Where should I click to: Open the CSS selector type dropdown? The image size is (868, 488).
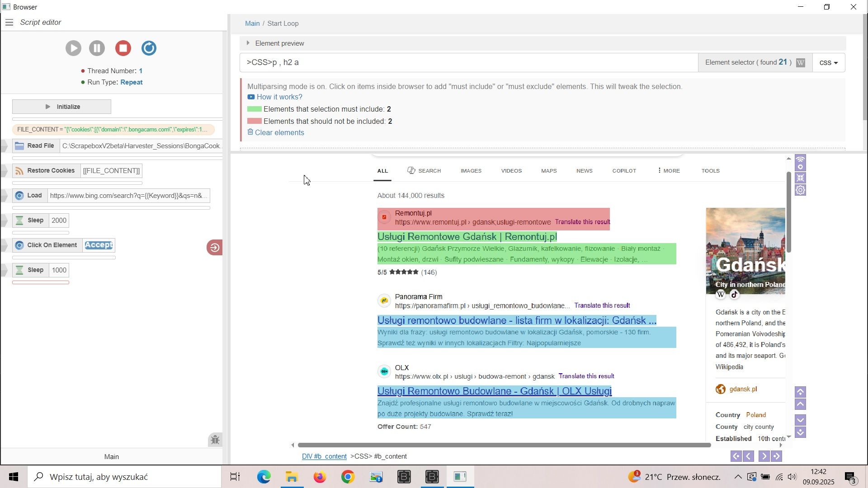[x=829, y=63]
